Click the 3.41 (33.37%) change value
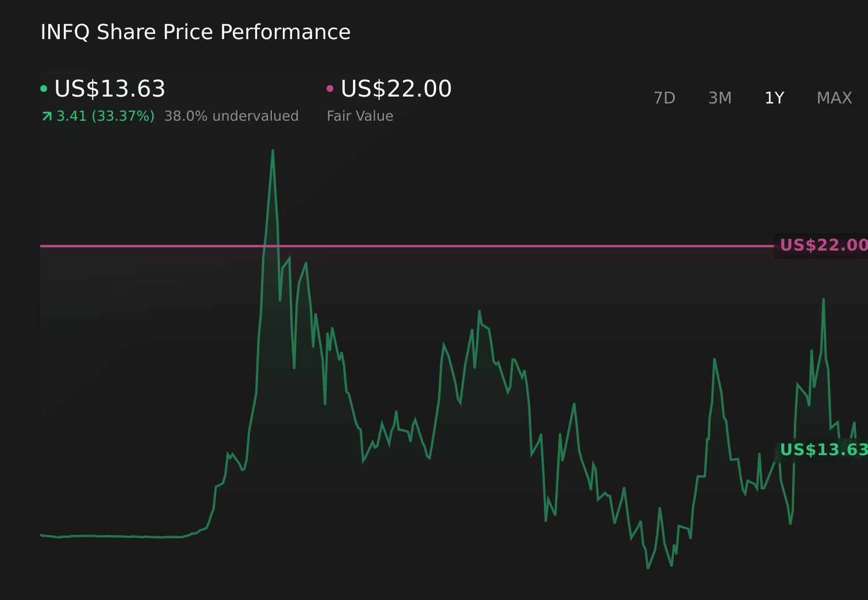Screen dimensions: 868x600 point(105,116)
